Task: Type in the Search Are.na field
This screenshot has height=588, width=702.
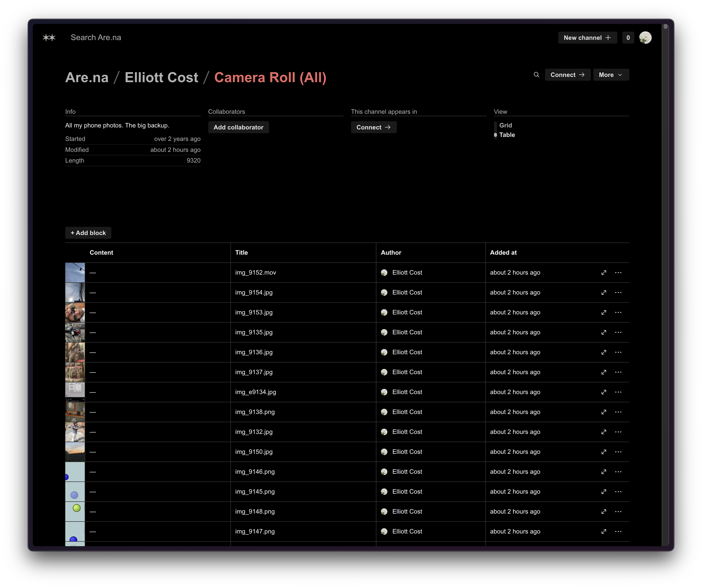Action: click(x=96, y=37)
